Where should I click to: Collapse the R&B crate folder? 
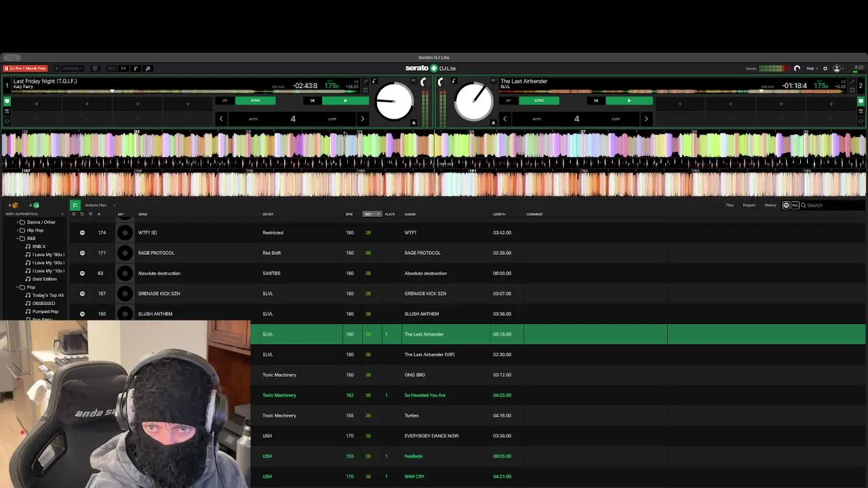click(x=17, y=239)
